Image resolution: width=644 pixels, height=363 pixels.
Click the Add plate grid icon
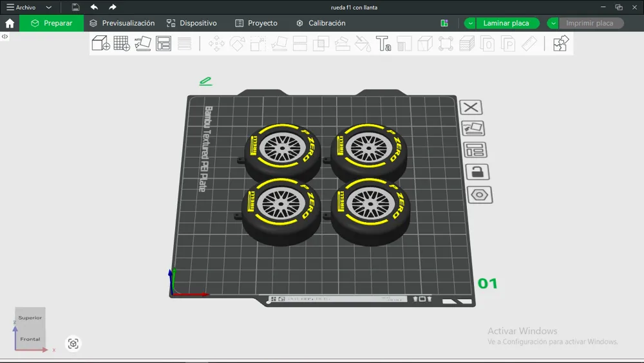pos(122,43)
